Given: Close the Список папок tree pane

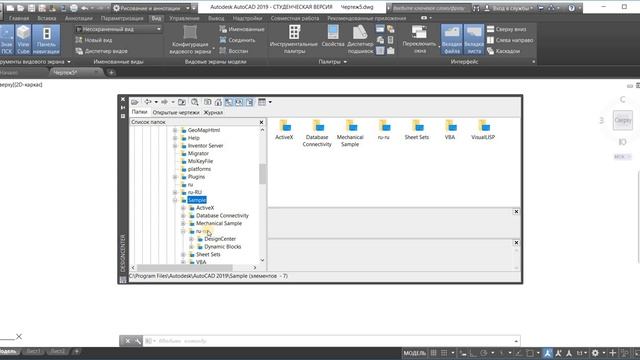Looking at the screenshot, I should [x=262, y=122].
